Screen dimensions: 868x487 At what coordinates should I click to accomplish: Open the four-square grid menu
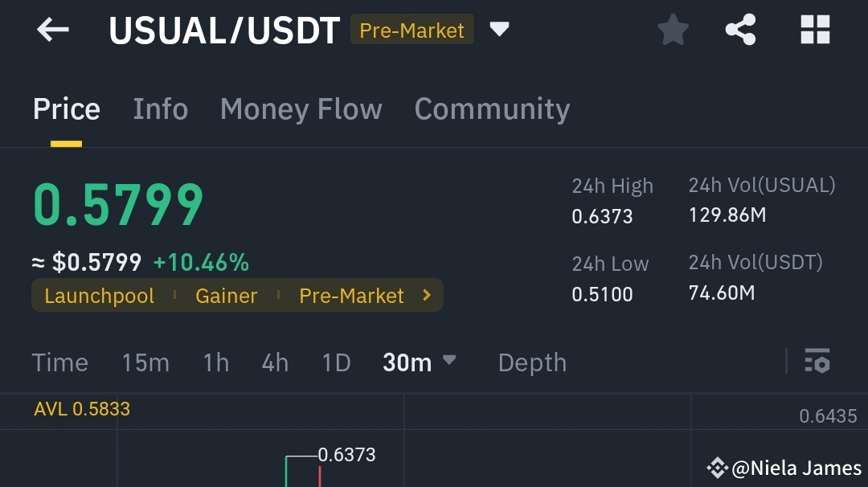[x=815, y=29]
